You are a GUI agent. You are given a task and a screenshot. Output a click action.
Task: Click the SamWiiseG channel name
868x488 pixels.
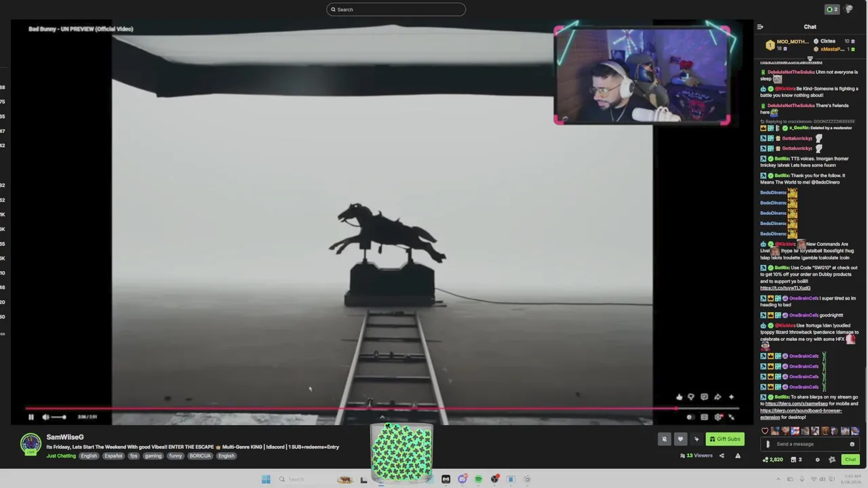[x=65, y=437]
